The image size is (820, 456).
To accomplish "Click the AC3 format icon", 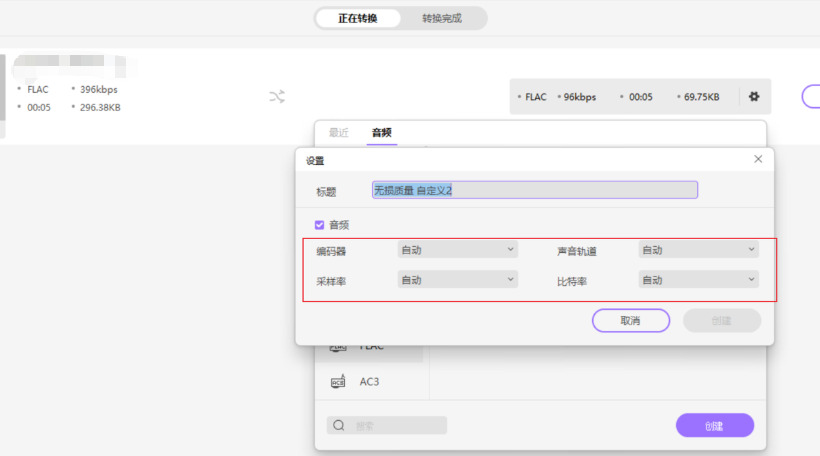I will click(x=339, y=382).
